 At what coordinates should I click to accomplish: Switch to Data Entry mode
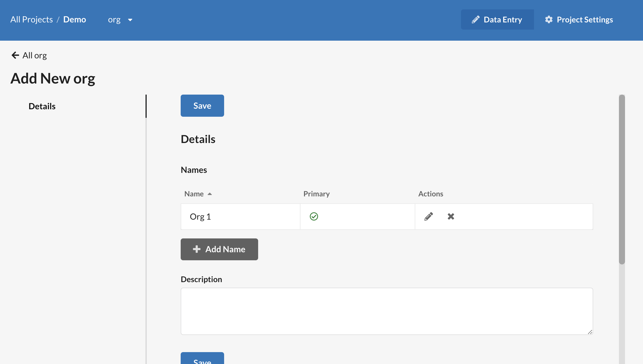tap(497, 20)
